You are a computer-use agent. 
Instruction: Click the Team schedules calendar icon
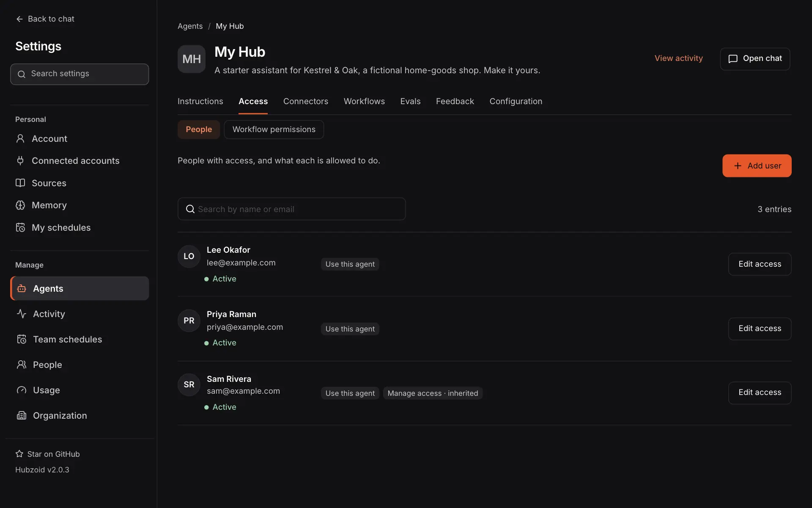[x=22, y=339]
